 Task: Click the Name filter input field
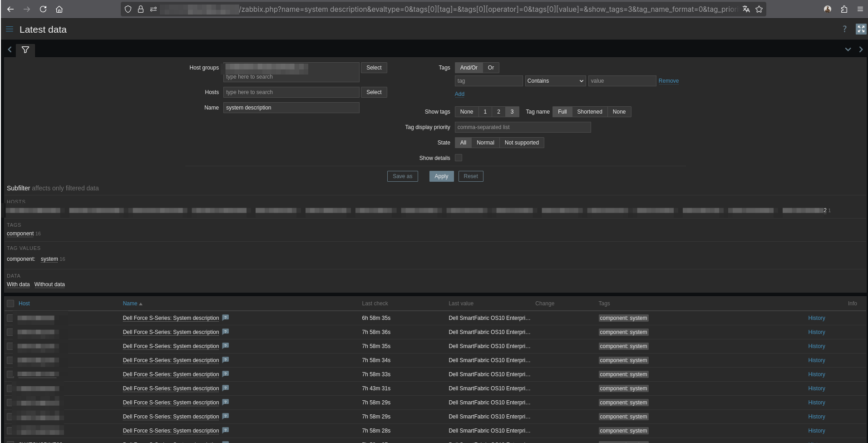pos(291,108)
